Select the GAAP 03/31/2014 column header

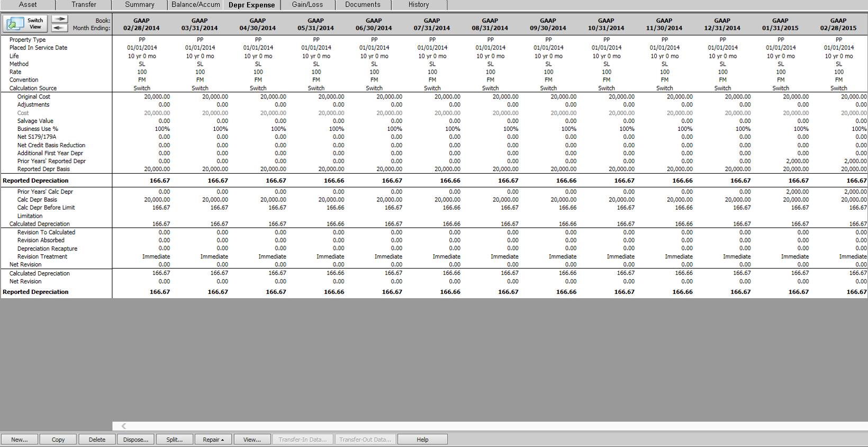pos(200,24)
